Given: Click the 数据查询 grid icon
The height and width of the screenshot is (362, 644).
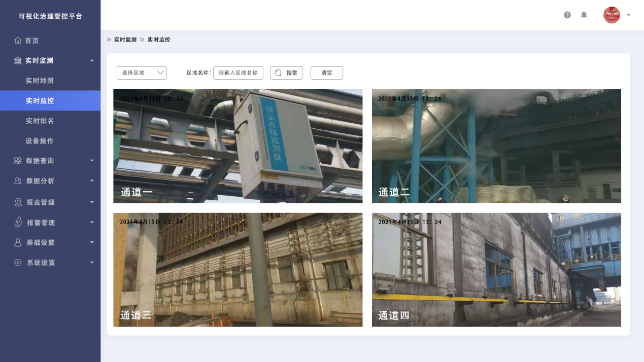Looking at the screenshot, I should tap(18, 161).
